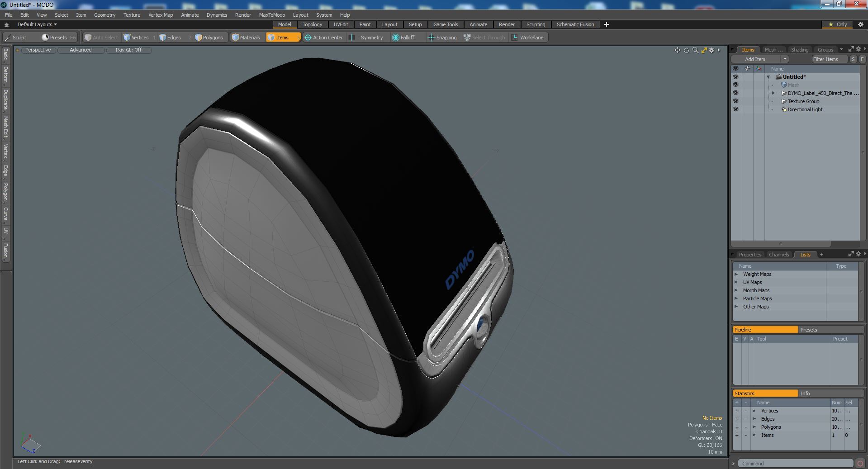Add a new tab beside Lists

coord(821,255)
